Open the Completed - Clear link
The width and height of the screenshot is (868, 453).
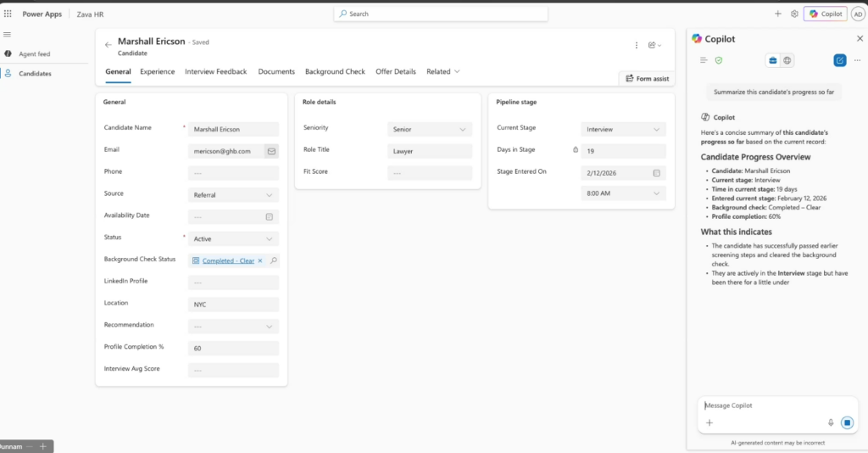(x=228, y=260)
